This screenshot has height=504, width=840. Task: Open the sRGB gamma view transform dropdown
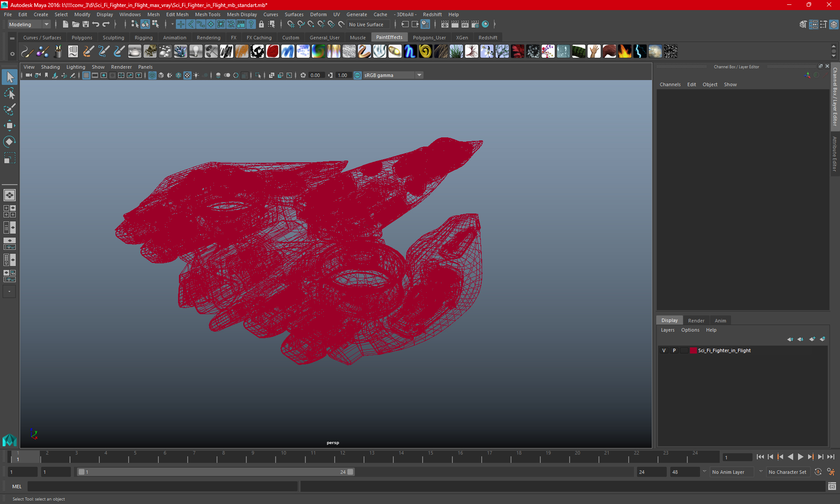click(x=393, y=75)
